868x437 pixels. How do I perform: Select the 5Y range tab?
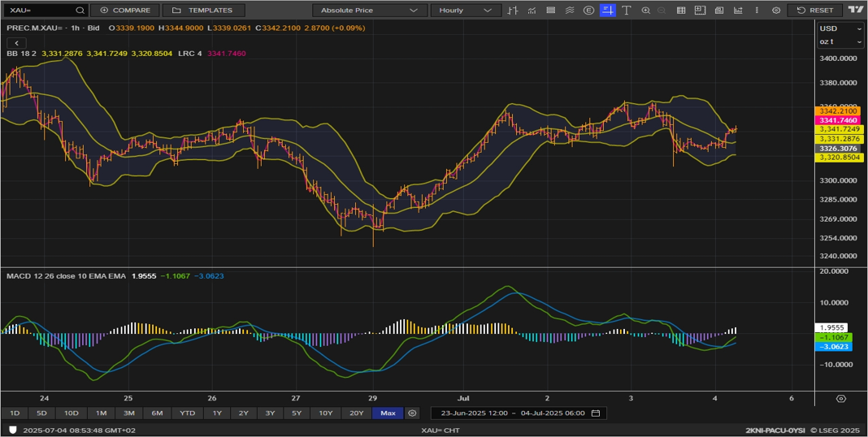coord(297,413)
